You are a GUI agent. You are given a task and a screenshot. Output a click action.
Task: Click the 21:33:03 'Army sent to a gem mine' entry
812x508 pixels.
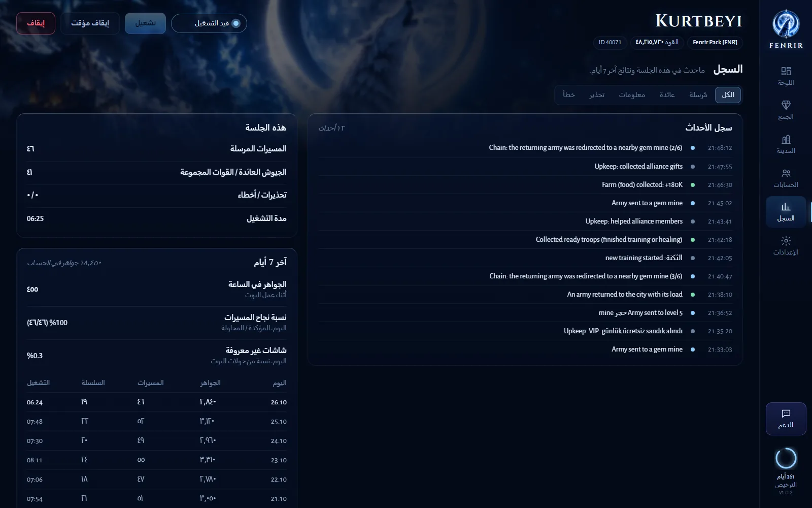[525, 350]
